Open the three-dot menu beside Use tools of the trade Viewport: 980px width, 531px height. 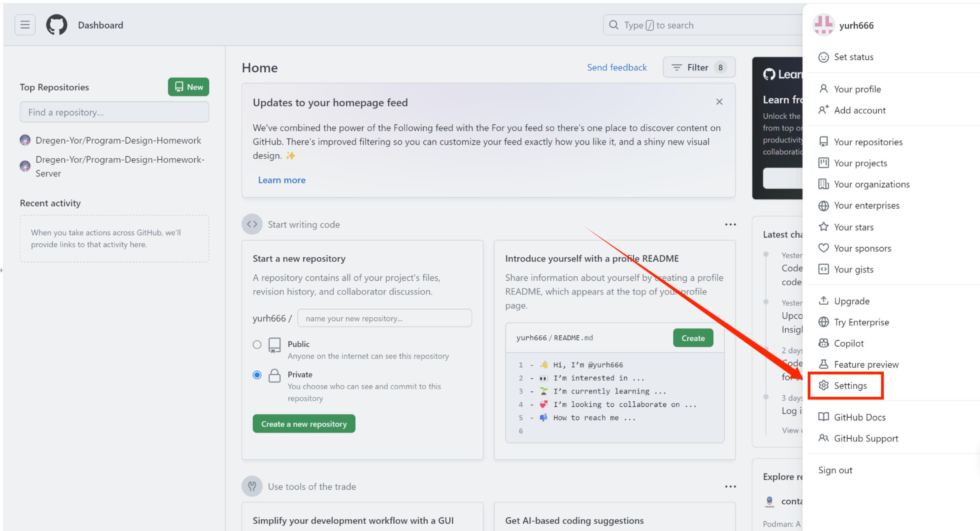tap(730, 486)
